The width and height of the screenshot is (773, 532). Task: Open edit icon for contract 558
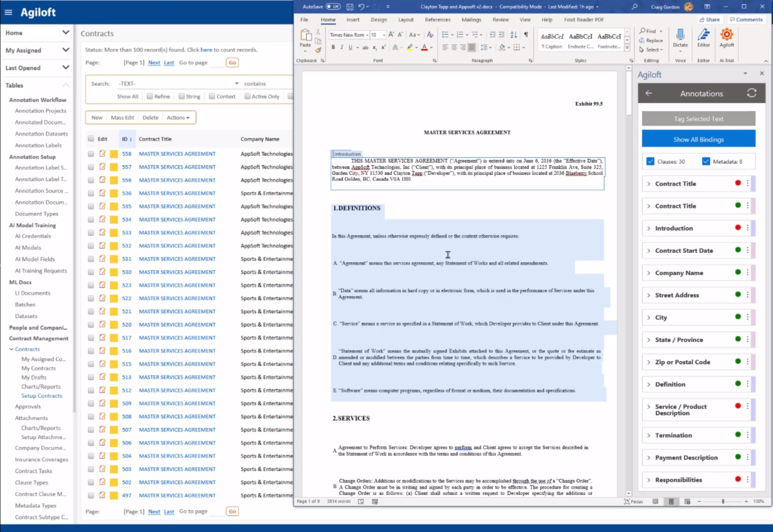(103, 153)
